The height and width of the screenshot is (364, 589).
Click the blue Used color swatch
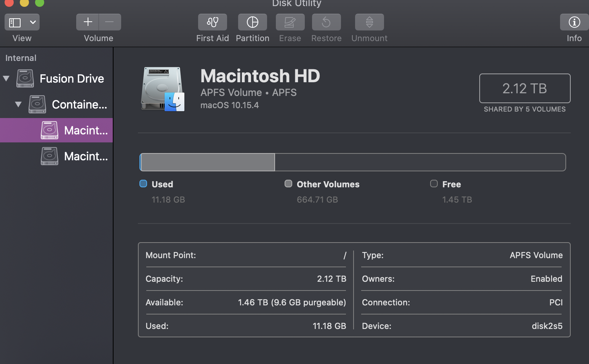tap(143, 184)
